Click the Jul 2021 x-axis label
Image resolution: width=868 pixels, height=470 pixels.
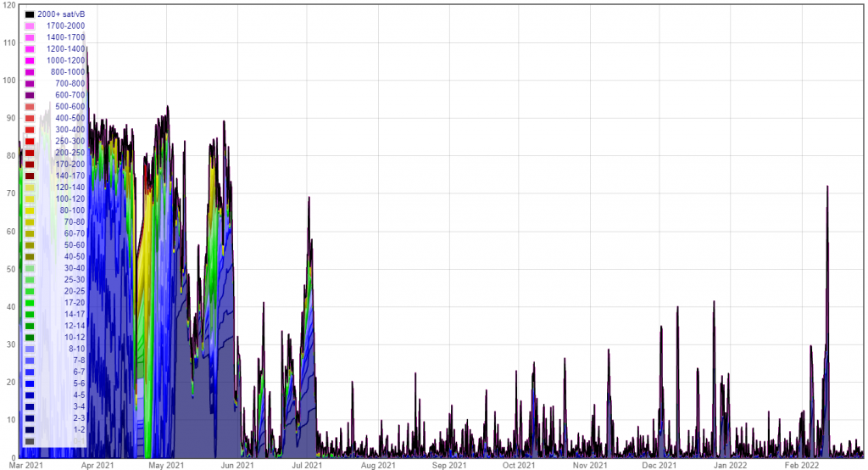point(307,465)
